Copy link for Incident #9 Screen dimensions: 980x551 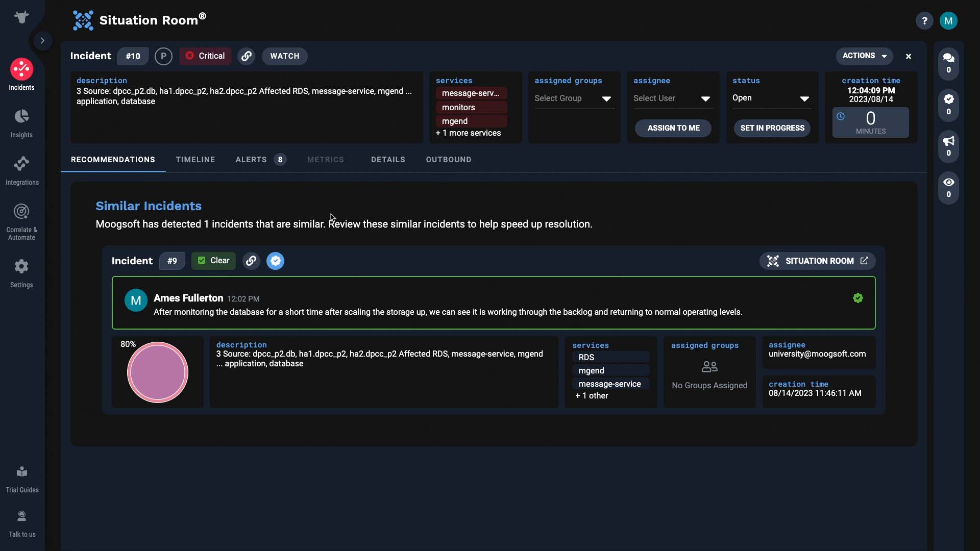click(x=251, y=261)
